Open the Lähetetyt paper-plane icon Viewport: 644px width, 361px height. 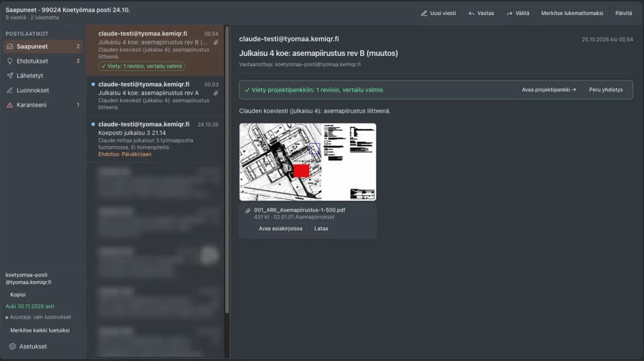point(10,76)
